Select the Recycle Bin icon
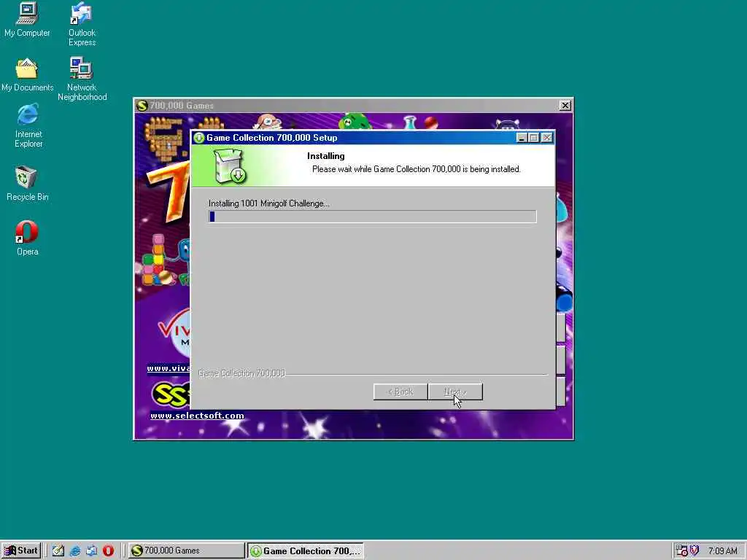The height and width of the screenshot is (560, 747). pos(27,183)
